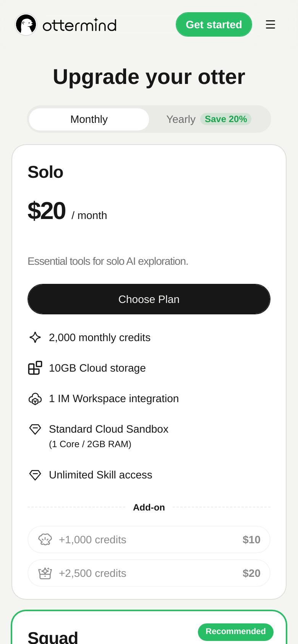Screen dimensions: 298x644
Task: Click the diamond icon beside Standard Cloud Sandbox
Action: coord(35,429)
